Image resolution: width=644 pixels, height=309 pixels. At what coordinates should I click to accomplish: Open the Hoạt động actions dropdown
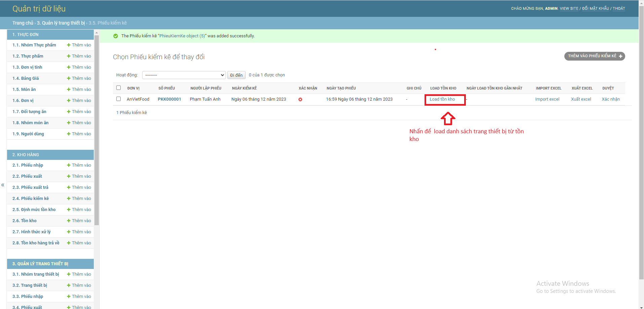pyautogui.click(x=184, y=75)
